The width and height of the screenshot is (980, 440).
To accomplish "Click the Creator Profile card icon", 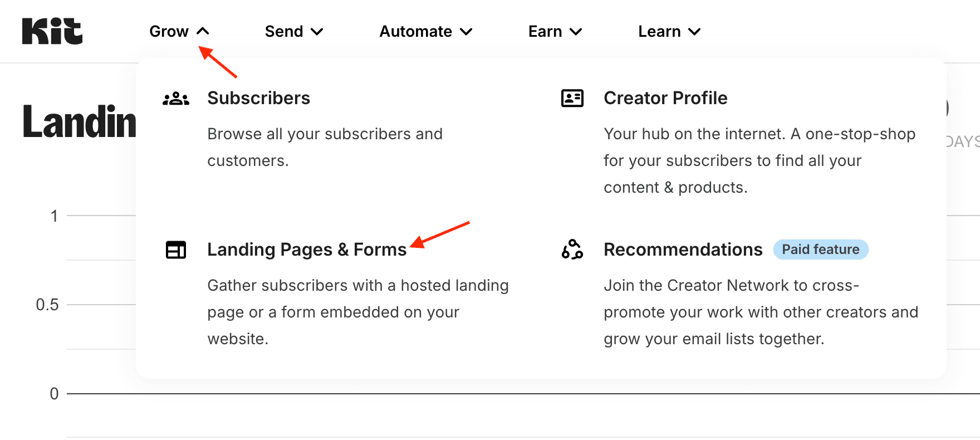I will [572, 98].
